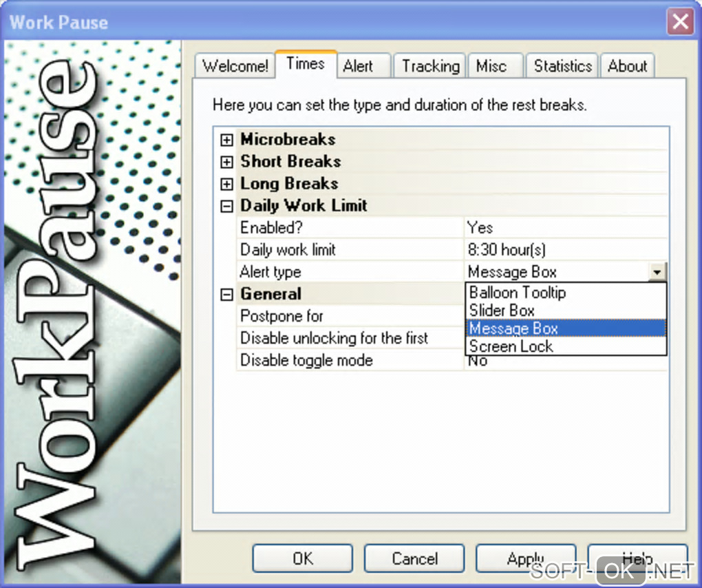The width and height of the screenshot is (702, 588).
Task: Click the Microbreaks heading
Action: click(x=288, y=139)
